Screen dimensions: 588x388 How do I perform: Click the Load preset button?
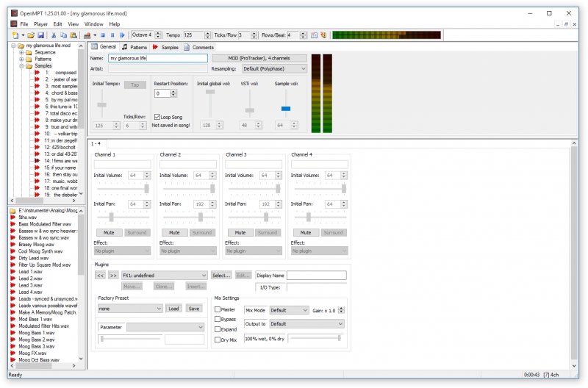point(173,309)
